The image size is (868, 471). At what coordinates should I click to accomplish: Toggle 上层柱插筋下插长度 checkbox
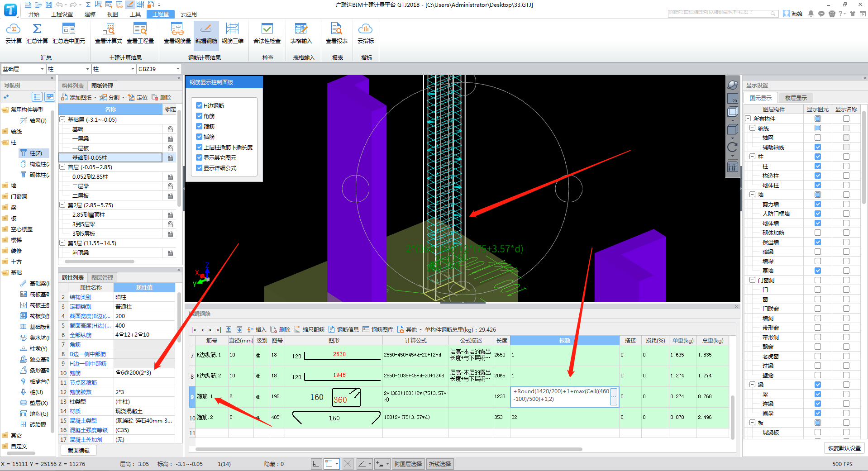tap(199, 147)
